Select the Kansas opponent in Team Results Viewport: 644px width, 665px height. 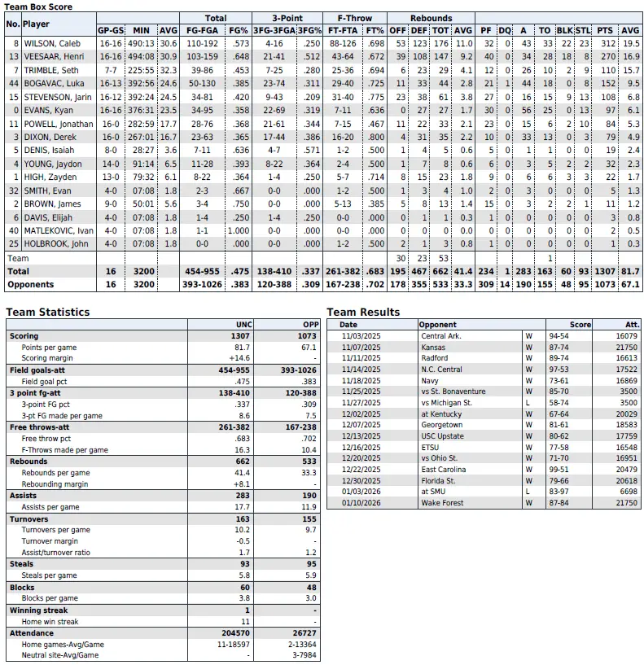click(434, 347)
